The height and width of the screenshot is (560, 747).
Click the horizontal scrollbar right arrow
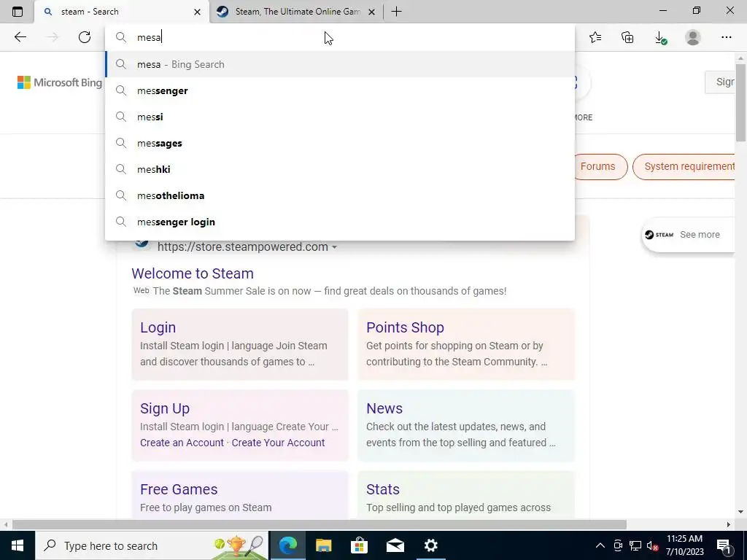tap(729, 525)
